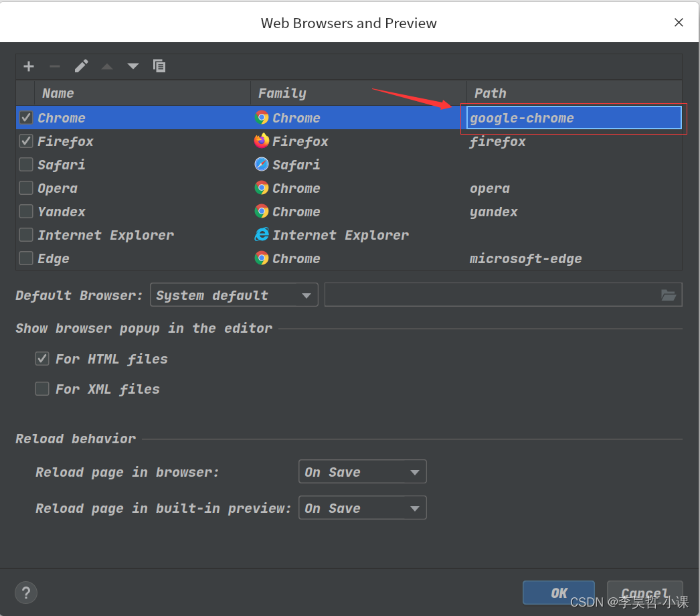Select the Safari row by name
The height and width of the screenshot is (616, 700).
point(62,165)
